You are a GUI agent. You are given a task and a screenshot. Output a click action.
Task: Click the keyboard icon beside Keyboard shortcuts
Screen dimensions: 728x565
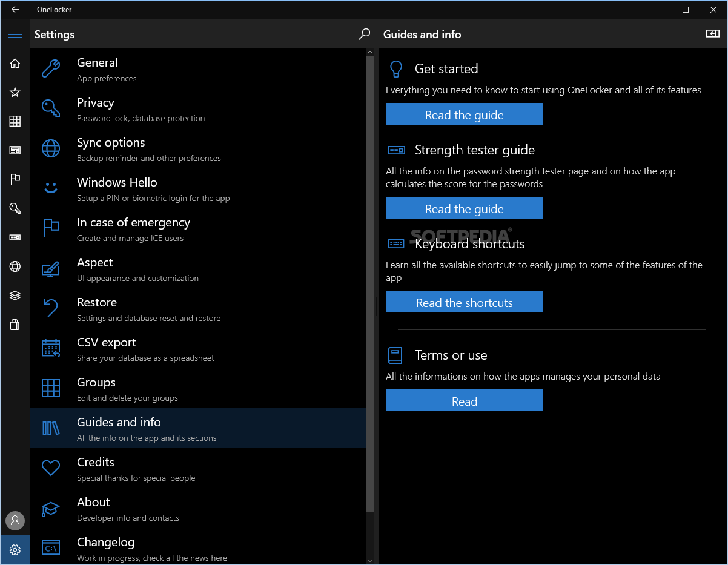pyautogui.click(x=396, y=243)
